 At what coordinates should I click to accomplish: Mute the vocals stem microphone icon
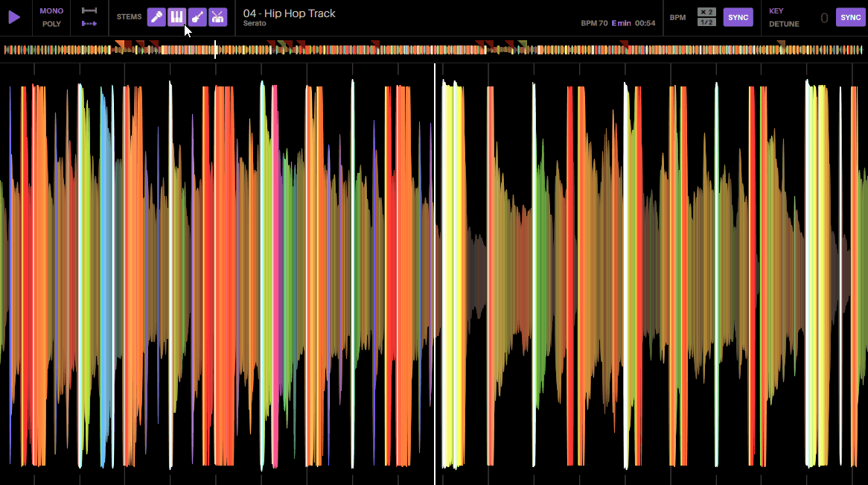[x=156, y=16]
